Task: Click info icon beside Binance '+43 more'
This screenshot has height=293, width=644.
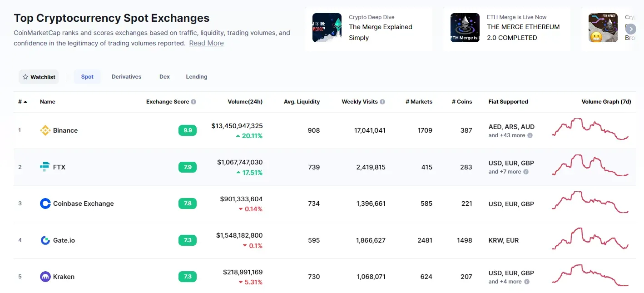Action: (x=530, y=135)
